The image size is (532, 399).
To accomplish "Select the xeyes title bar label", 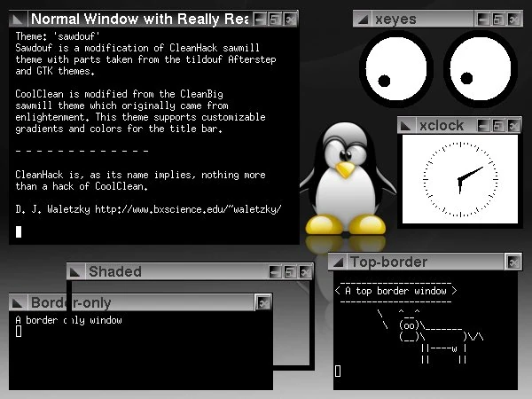I will coord(395,20).
